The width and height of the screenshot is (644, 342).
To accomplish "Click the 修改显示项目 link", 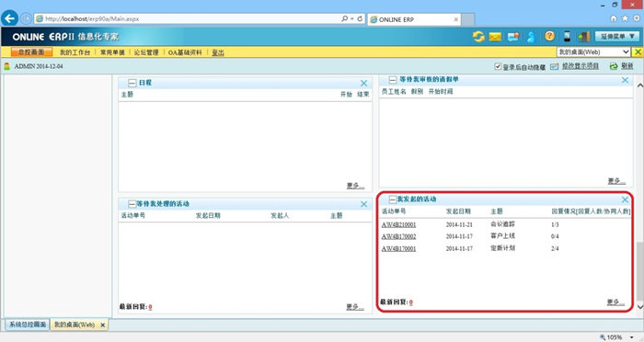I will point(580,66).
